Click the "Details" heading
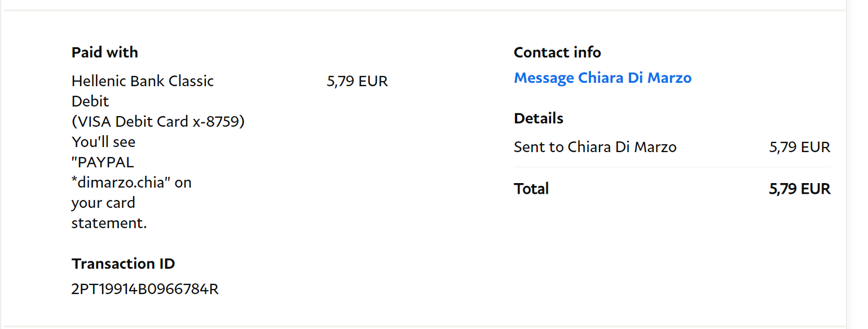Screen dimensions: 868x329 [539, 118]
